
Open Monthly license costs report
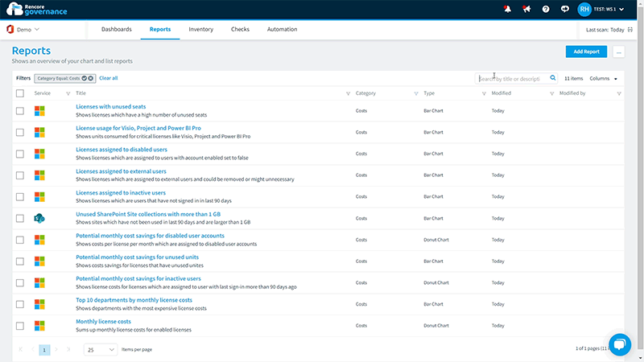(x=104, y=322)
